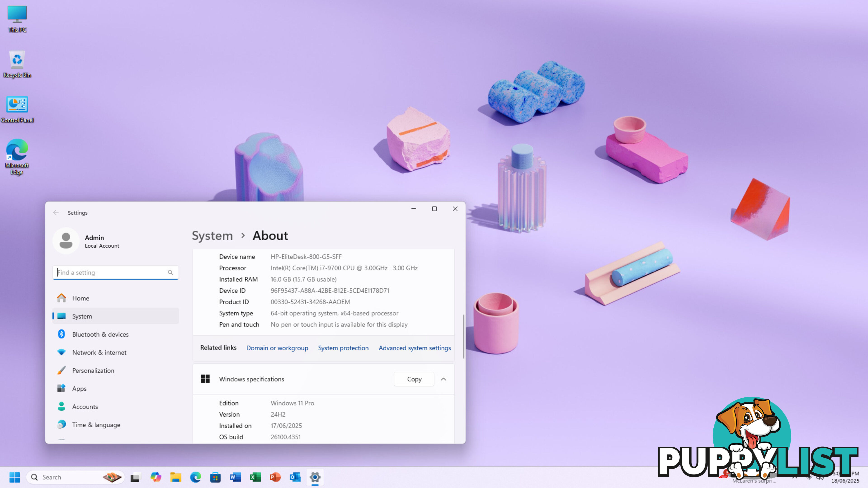Copy the Windows specifications
Screen dimensions: 868x488
[414, 379]
